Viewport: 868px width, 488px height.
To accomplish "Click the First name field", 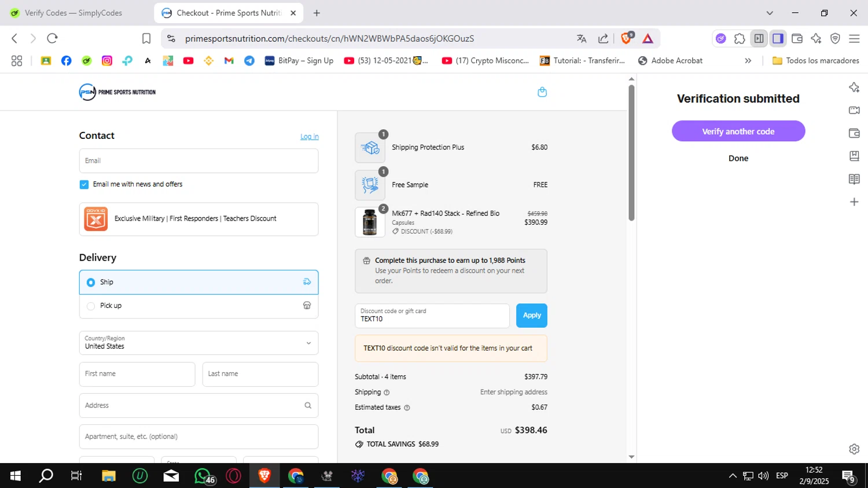I will coord(137,374).
